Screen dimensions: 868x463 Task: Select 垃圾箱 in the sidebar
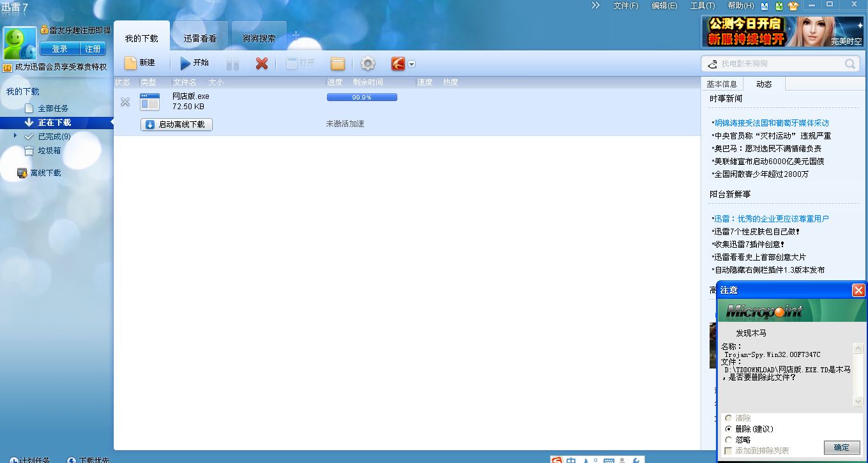49,151
